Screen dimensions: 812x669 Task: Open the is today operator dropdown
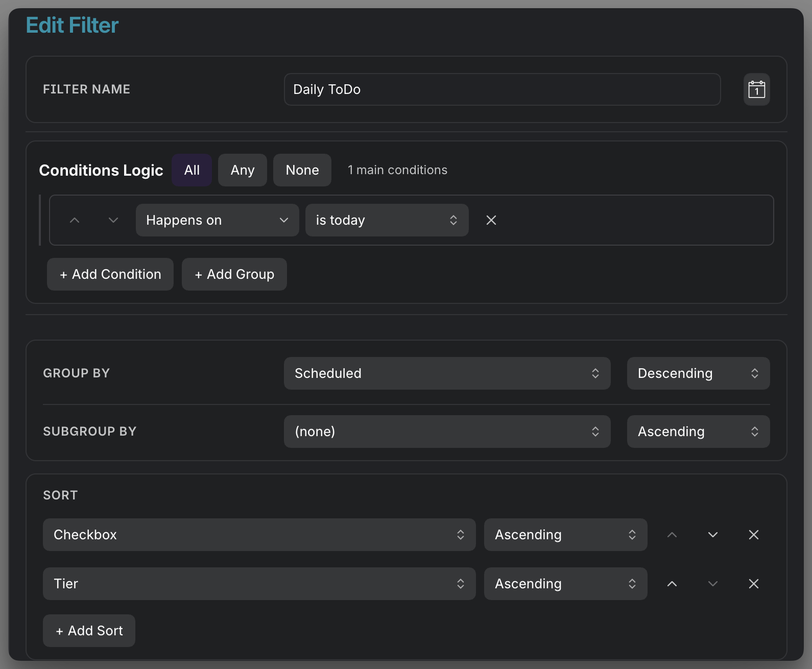(x=387, y=220)
